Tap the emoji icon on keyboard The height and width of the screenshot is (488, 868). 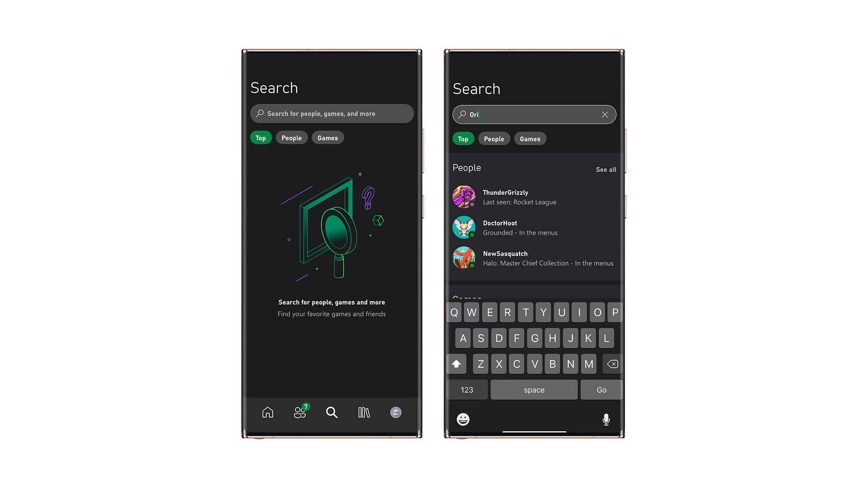tap(464, 419)
